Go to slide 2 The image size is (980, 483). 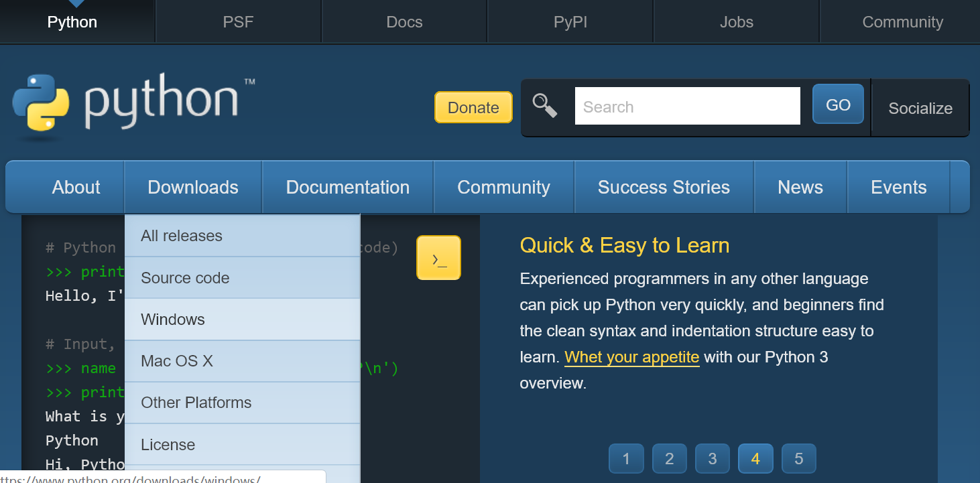coord(669,459)
